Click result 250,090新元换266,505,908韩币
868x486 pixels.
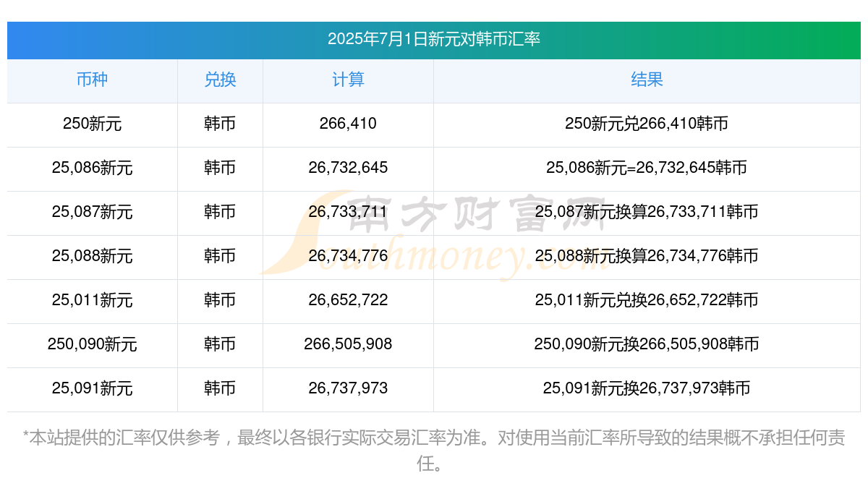coord(647,344)
